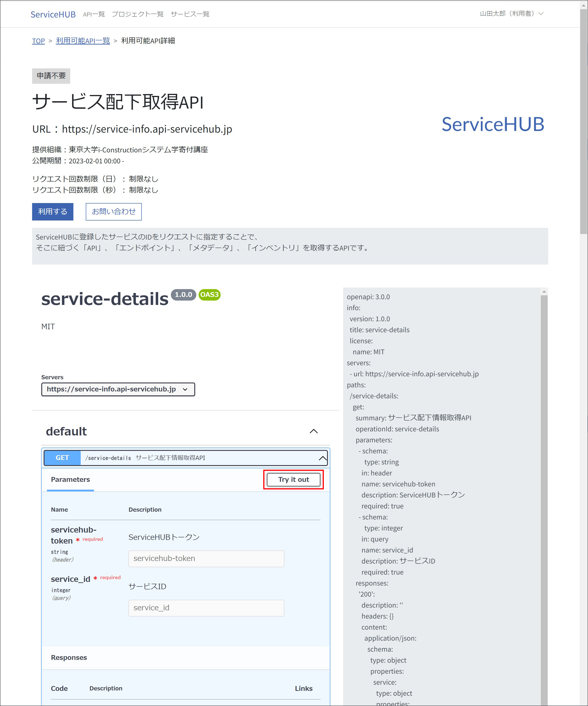This screenshot has height=706, width=588.
Task: Click 'name: service_id' YAML line
Action: pyautogui.click(x=387, y=550)
